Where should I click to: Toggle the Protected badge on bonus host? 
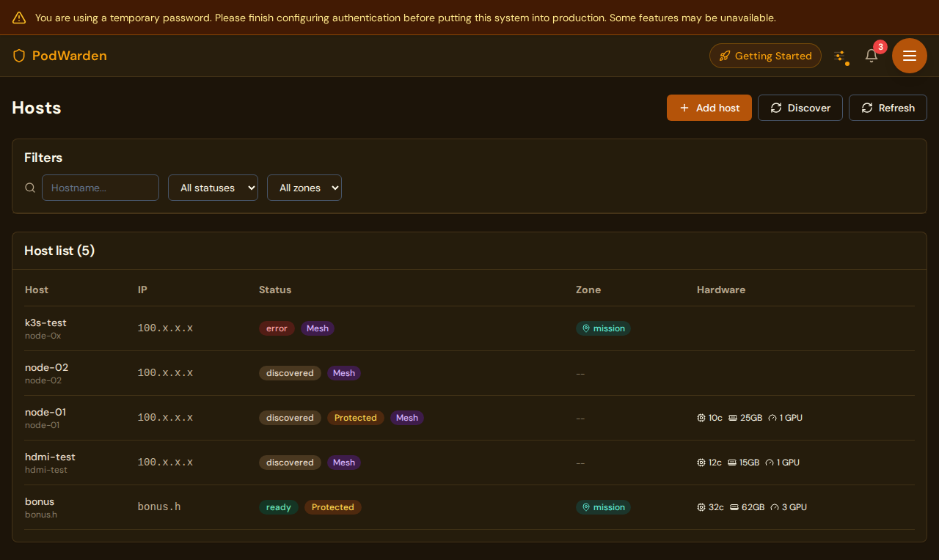[x=333, y=506]
